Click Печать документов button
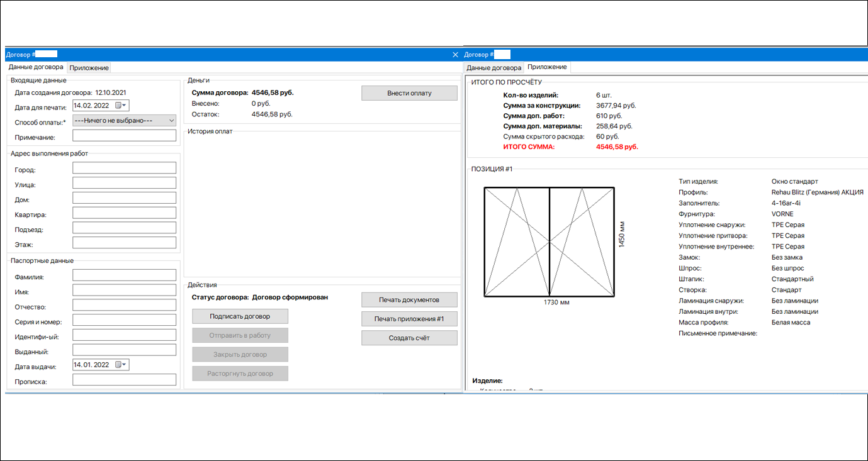Viewport: 868px width, 461px height. tap(409, 299)
